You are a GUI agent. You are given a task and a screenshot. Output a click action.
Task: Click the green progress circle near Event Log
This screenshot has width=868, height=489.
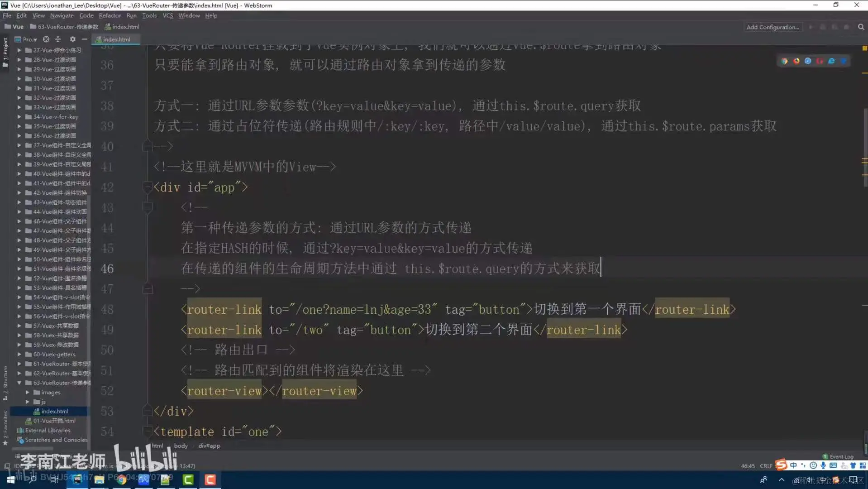825,456
